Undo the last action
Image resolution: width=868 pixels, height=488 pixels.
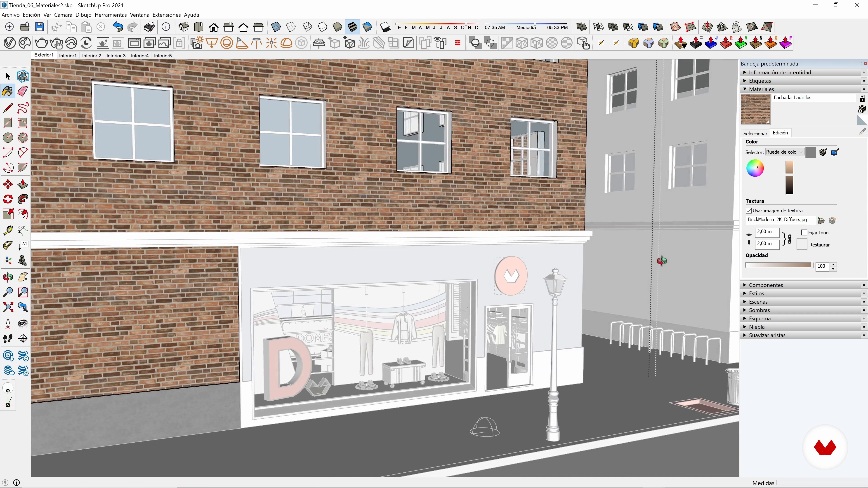[118, 27]
